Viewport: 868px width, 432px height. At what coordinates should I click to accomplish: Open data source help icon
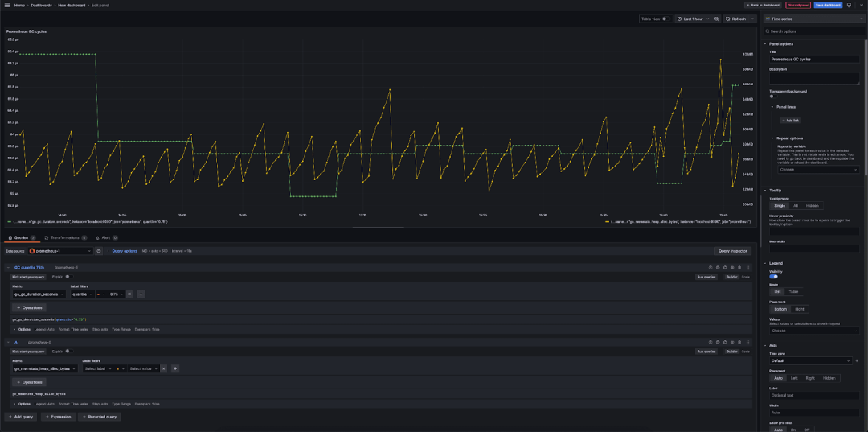point(99,251)
